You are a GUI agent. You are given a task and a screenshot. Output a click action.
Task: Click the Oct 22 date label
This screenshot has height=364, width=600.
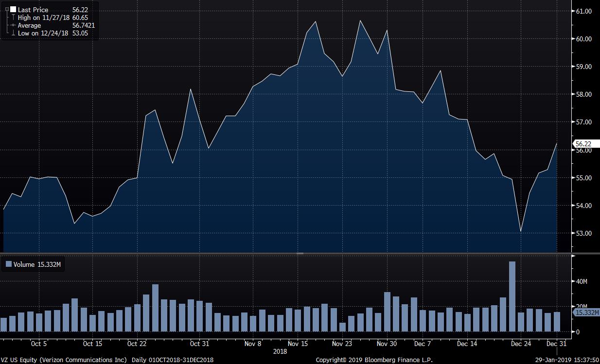137,344
